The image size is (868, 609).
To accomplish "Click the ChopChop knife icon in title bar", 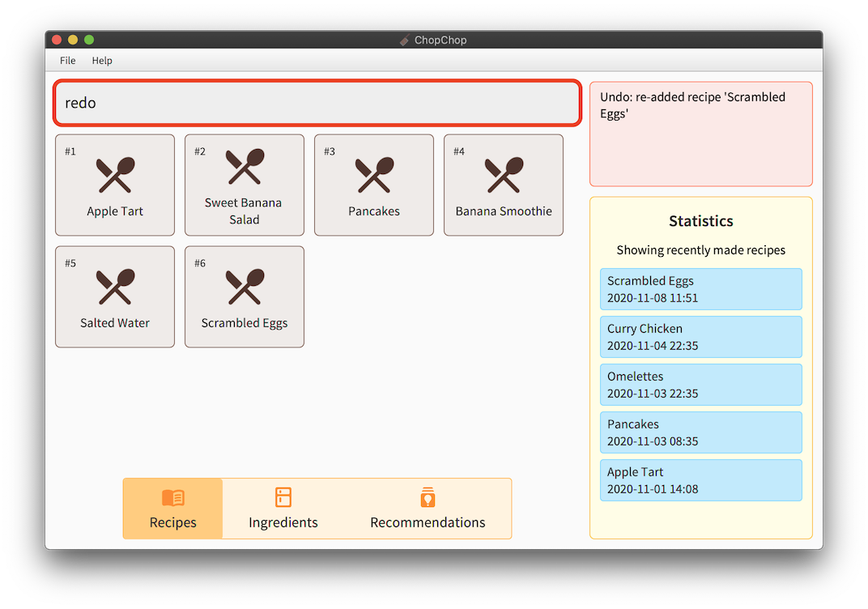I will pos(405,40).
